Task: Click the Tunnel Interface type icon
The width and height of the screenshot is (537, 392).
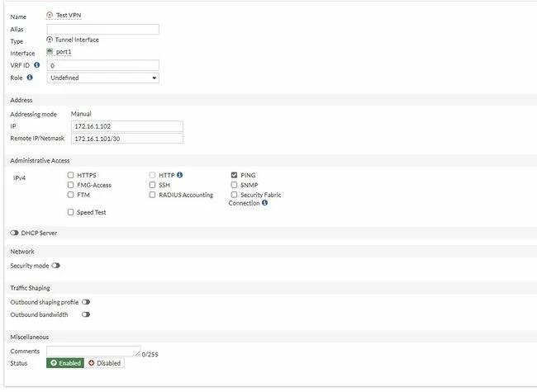Action: (x=50, y=40)
